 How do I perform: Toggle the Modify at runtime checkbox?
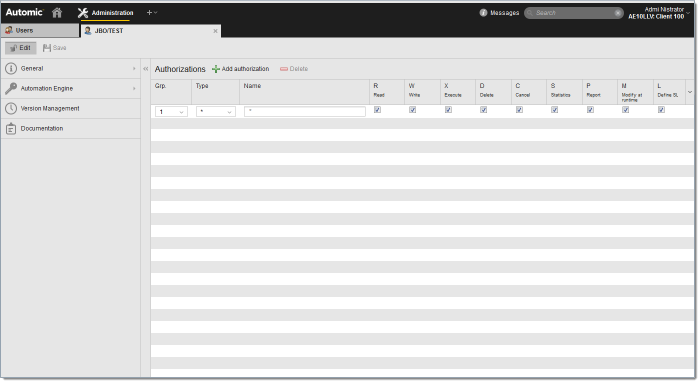click(625, 110)
